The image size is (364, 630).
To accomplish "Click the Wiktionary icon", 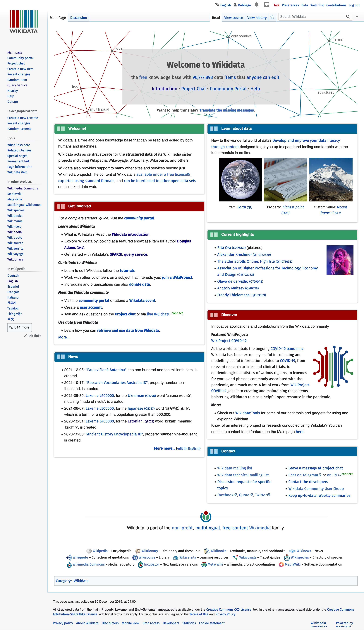I will click(138, 551).
